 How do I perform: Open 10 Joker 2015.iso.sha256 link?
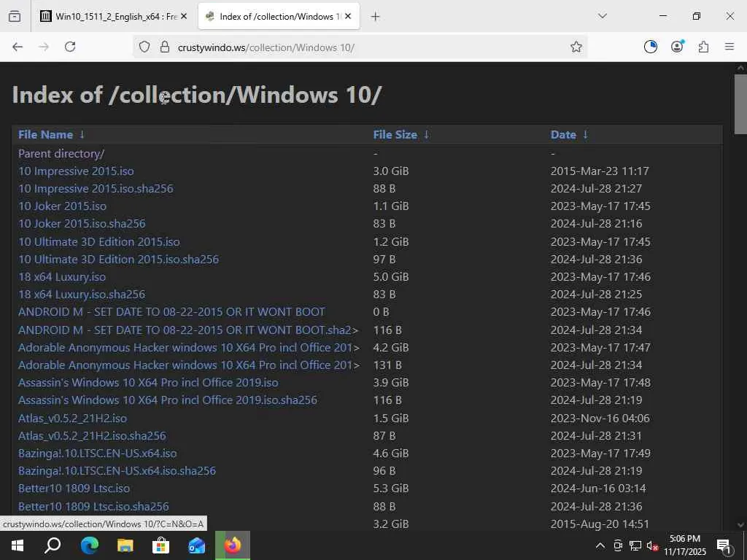coord(82,223)
